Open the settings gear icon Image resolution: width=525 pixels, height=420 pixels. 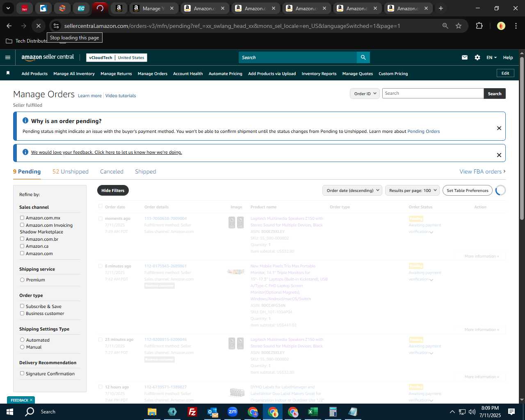[x=477, y=57]
